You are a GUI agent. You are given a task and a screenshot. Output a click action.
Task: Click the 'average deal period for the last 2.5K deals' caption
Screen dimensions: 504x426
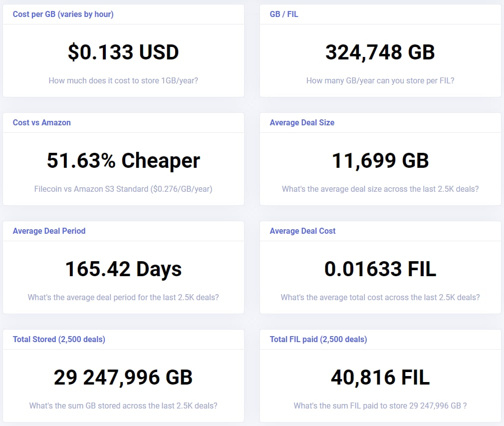(123, 297)
